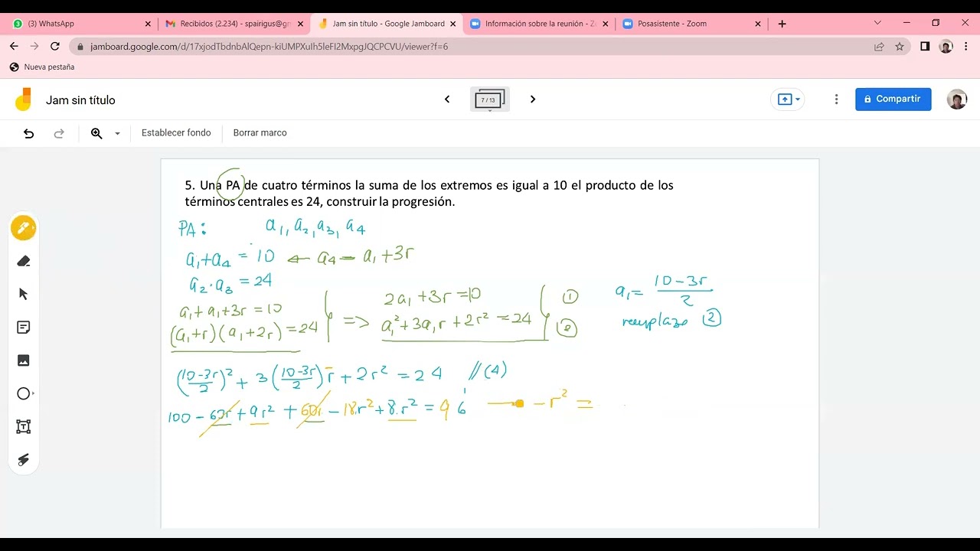Click the Jamboard logo
Viewport: 980px width, 551px height.
[23, 99]
